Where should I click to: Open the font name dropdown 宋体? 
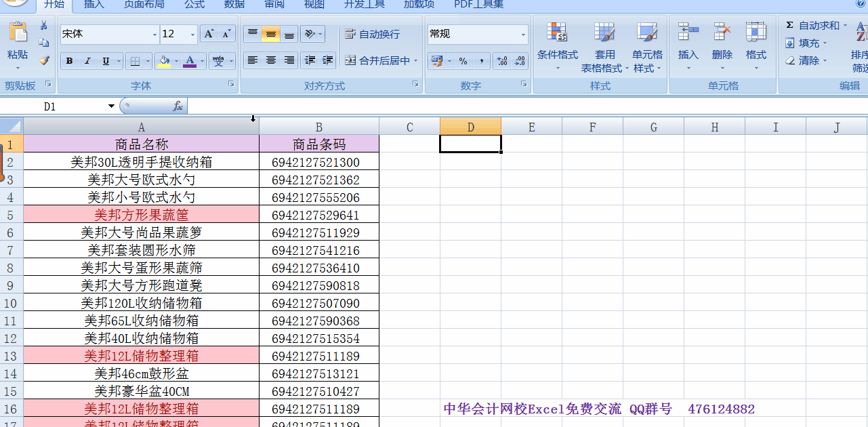[154, 34]
